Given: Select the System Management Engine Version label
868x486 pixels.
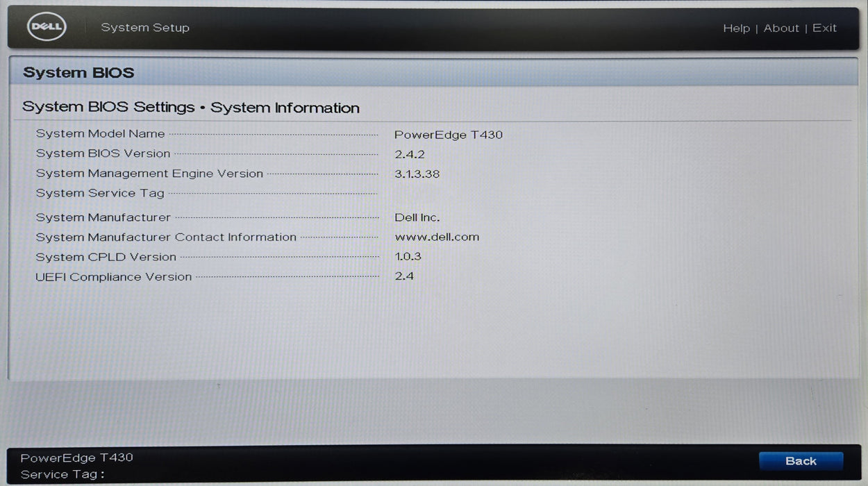Looking at the screenshot, I should pos(149,174).
